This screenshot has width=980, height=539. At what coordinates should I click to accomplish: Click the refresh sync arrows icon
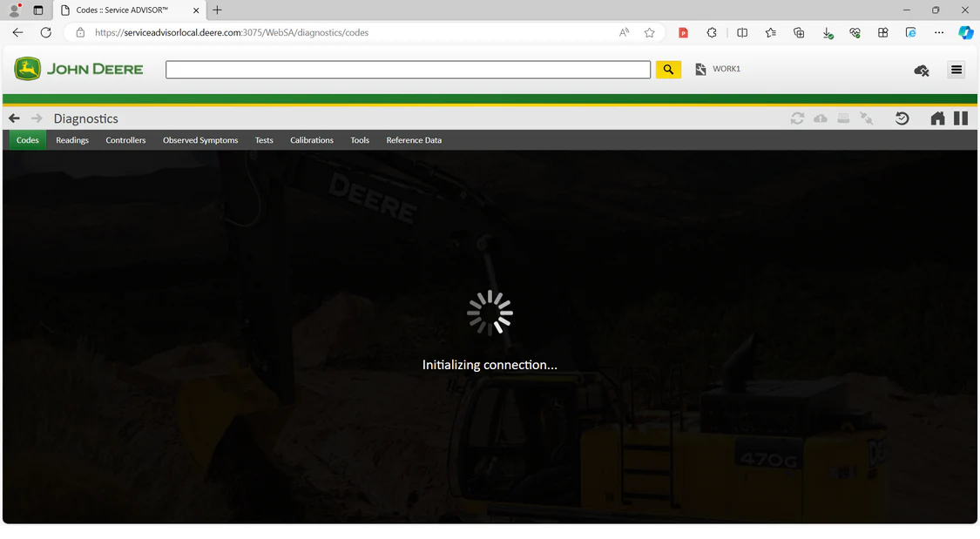[797, 118]
